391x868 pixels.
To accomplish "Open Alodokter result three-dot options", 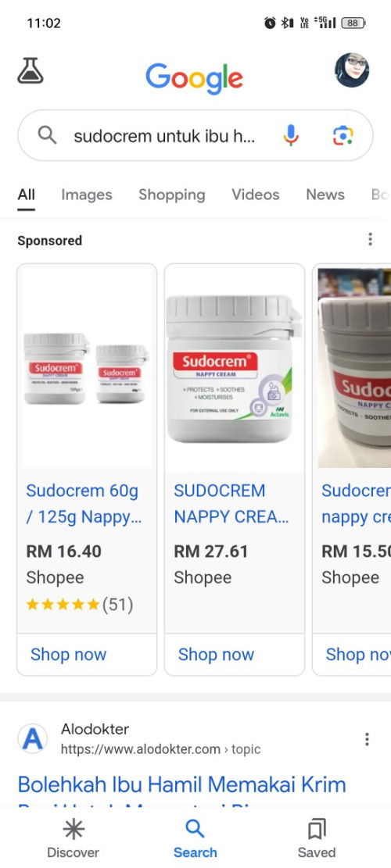I will tap(367, 739).
